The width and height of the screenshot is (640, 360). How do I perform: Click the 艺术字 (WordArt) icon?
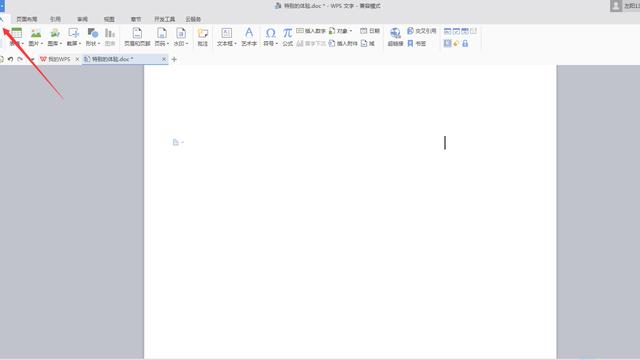pyautogui.click(x=249, y=33)
